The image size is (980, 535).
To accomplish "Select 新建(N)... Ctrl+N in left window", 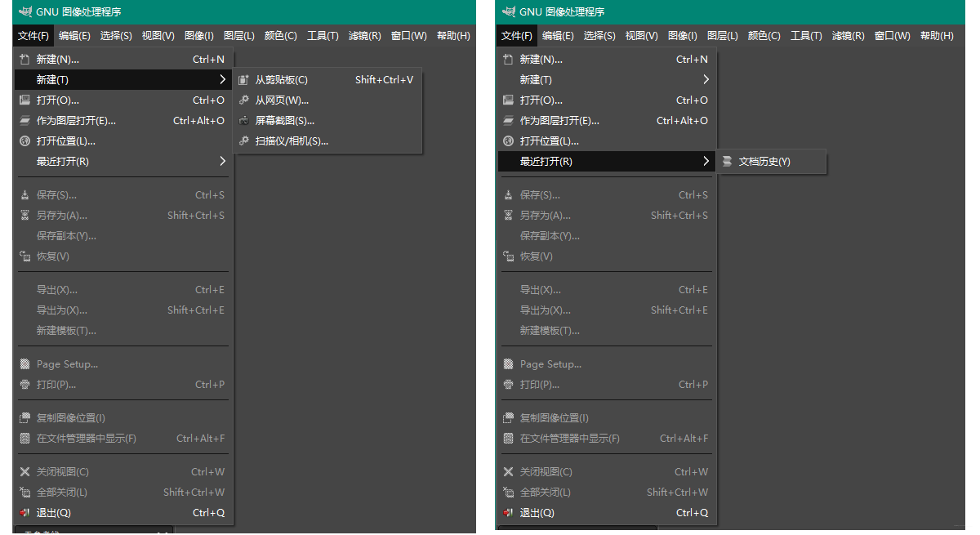I will pyautogui.click(x=123, y=59).
